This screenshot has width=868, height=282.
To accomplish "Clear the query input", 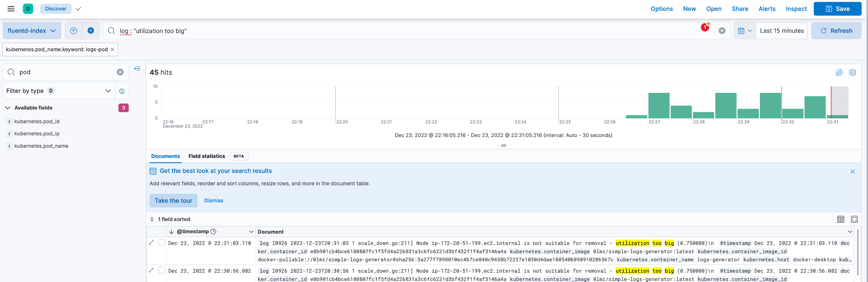I will click(722, 31).
